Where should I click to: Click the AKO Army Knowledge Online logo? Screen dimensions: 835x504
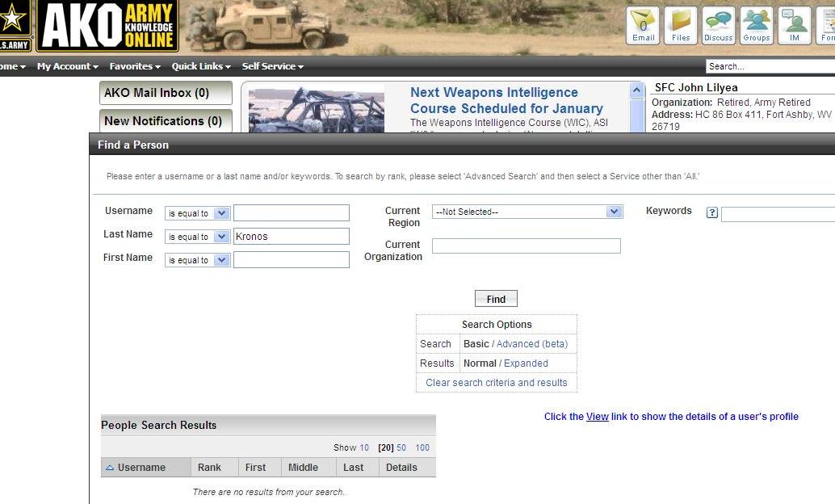tap(107, 25)
